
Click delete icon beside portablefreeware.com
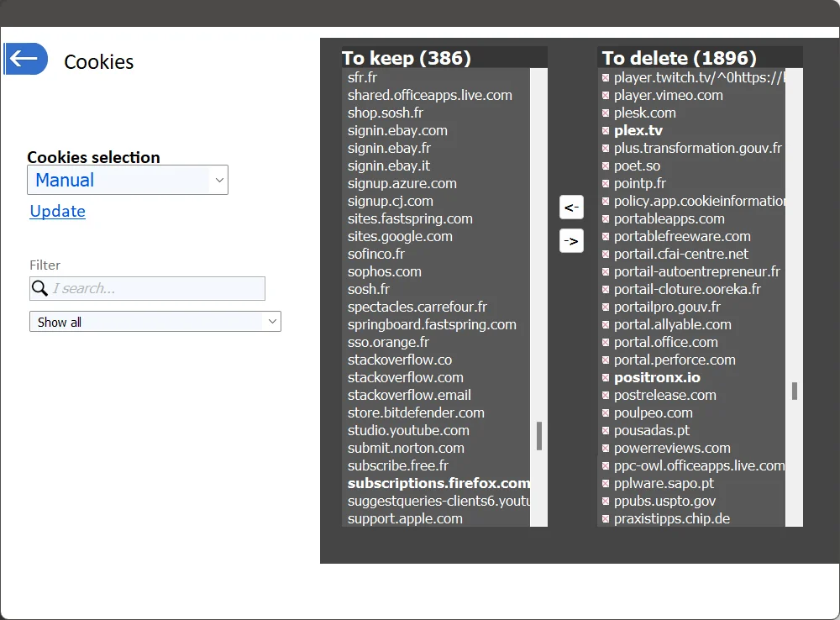606,237
